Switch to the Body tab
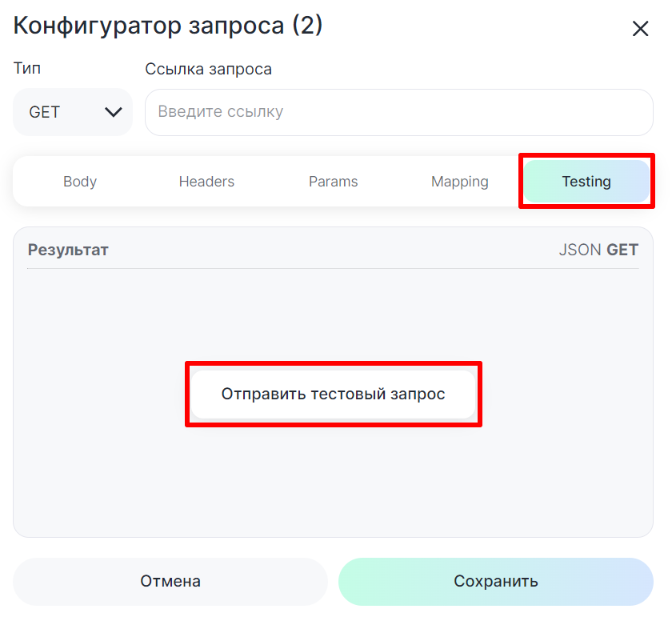Screen dimensions: 672x625 [x=80, y=182]
